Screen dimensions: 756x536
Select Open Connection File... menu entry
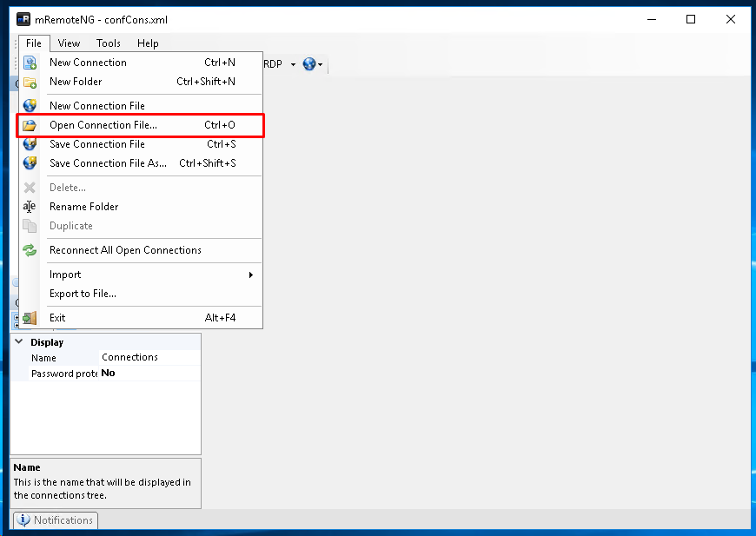click(142, 125)
